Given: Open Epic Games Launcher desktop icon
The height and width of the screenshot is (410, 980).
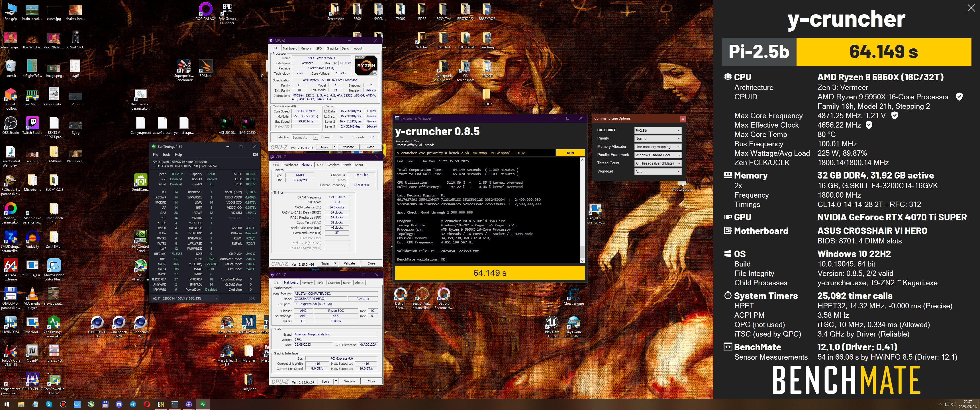Looking at the screenshot, I should click(x=227, y=13).
